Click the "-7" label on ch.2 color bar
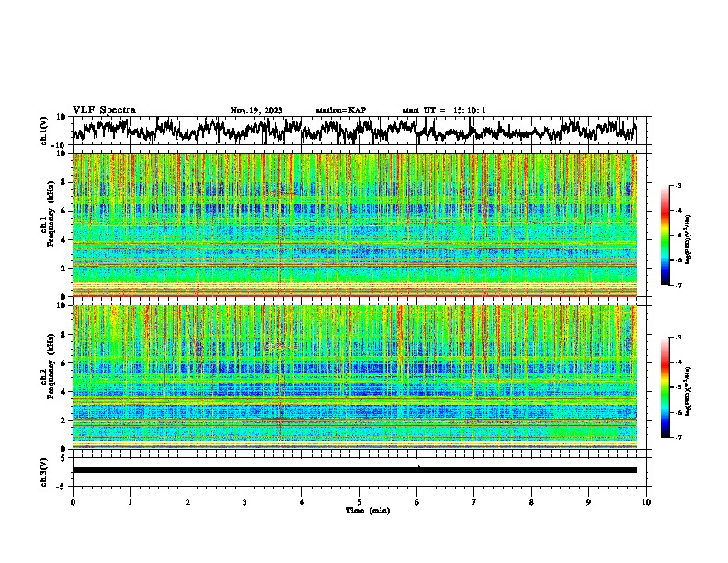 click(677, 437)
